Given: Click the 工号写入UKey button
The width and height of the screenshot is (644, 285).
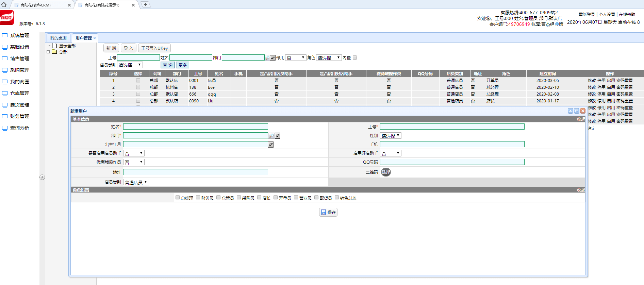Looking at the screenshot, I should click(154, 48).
